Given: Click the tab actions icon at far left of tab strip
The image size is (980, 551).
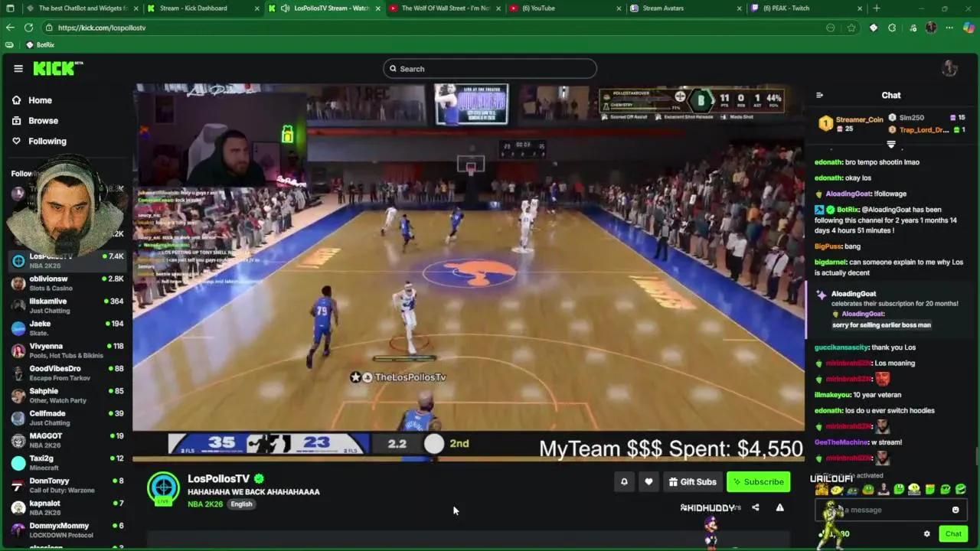Looking at the screenshot, I should point(9,8).
